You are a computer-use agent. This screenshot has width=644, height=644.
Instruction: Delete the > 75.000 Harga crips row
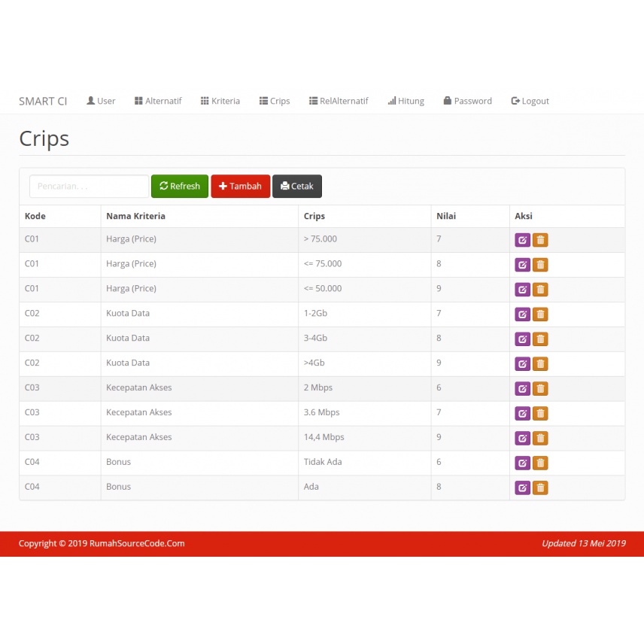[x=540, y=240]
